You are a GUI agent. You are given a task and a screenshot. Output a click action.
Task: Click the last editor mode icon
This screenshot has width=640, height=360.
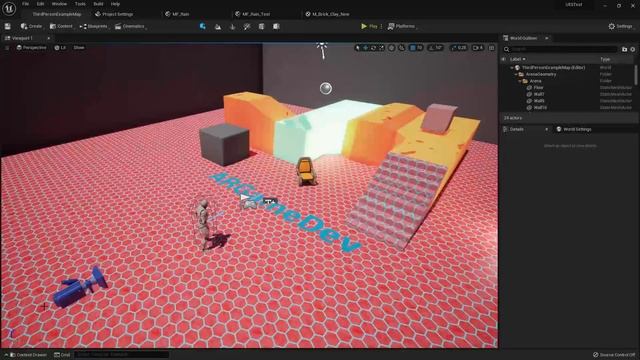(276, 27)
